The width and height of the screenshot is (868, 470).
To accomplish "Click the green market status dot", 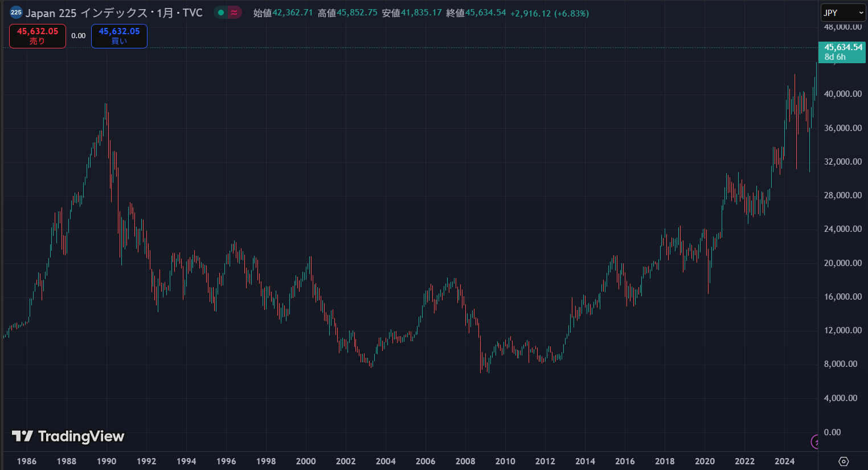I will point(221,13).
